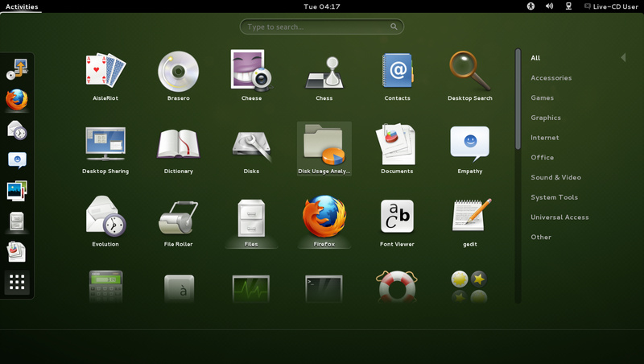Launch Empathy chat client
The width and height of the screenshot is (644, 364).
pos(470,150)
